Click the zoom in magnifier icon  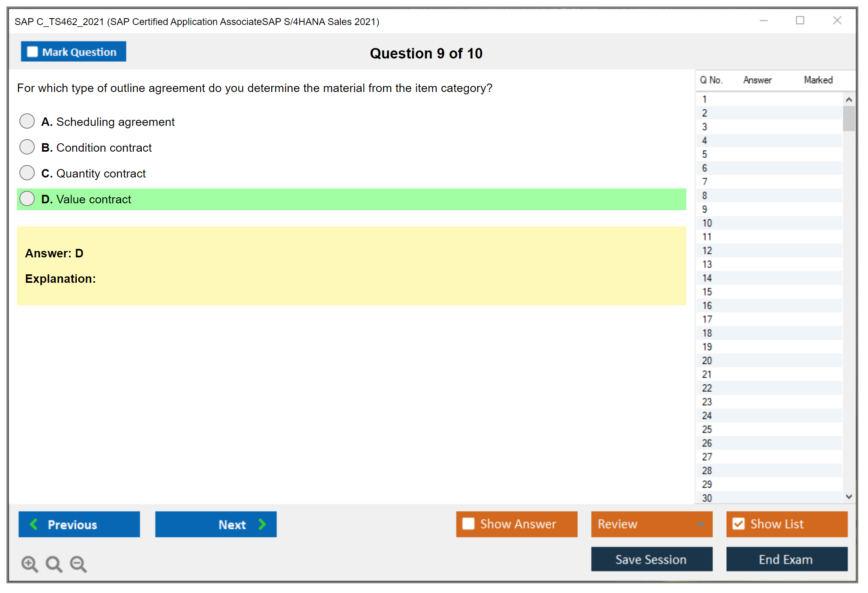tap(29, 564)
